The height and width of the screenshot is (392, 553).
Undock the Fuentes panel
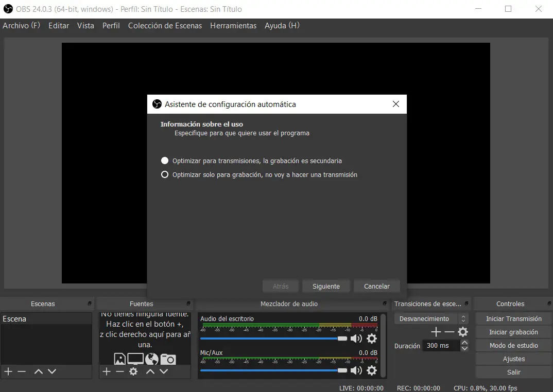(188, 304)
